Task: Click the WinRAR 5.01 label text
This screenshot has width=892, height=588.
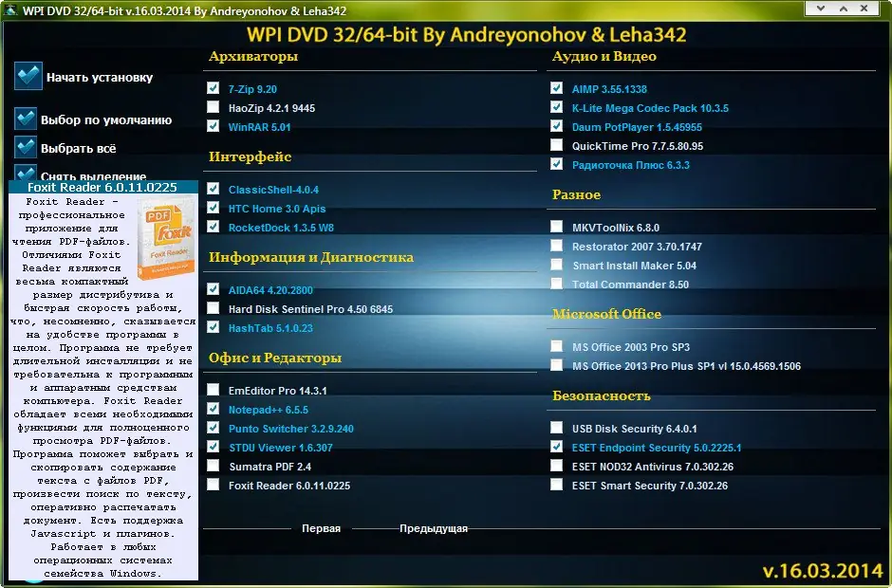Action: [259, 127]
